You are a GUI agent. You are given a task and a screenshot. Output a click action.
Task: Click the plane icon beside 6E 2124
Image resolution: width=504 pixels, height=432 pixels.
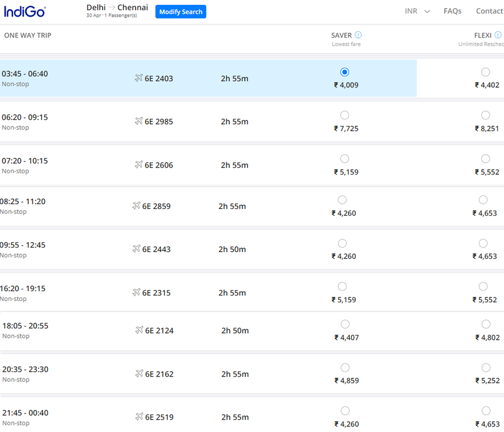(139, 330)
